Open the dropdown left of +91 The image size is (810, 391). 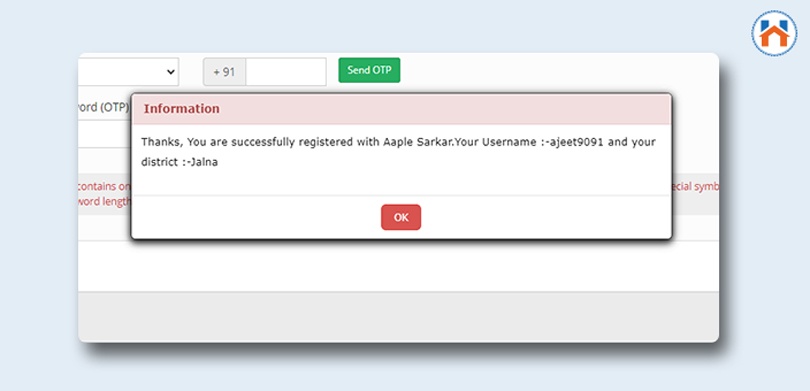[x=129, y=72]
